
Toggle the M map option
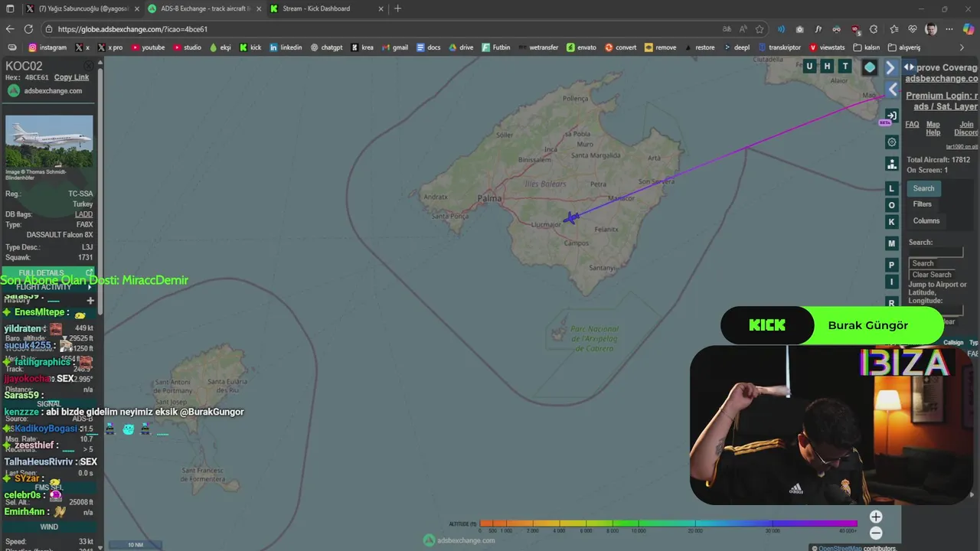click(x=891, y=243)
